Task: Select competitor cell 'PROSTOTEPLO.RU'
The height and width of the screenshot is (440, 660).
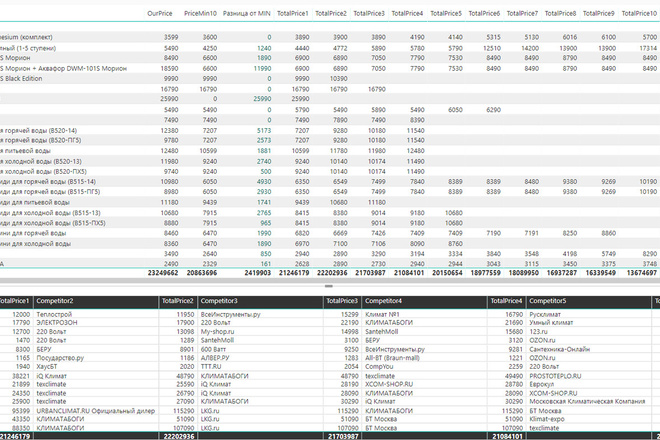Action: pos(555,376)
